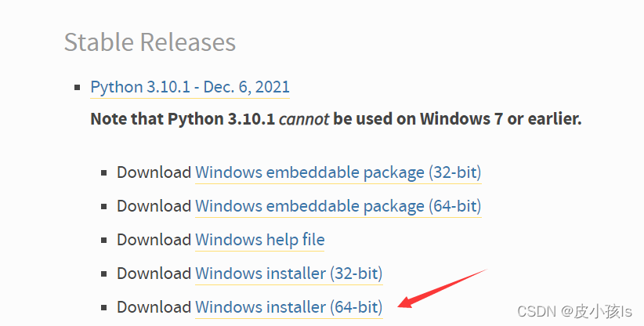Select the Windows installer (64-bit) link

click(288, 307)
